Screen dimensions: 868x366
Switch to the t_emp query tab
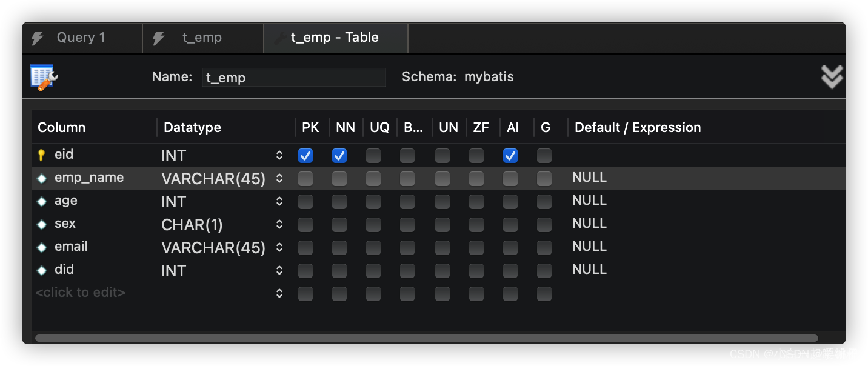[202, 38]
